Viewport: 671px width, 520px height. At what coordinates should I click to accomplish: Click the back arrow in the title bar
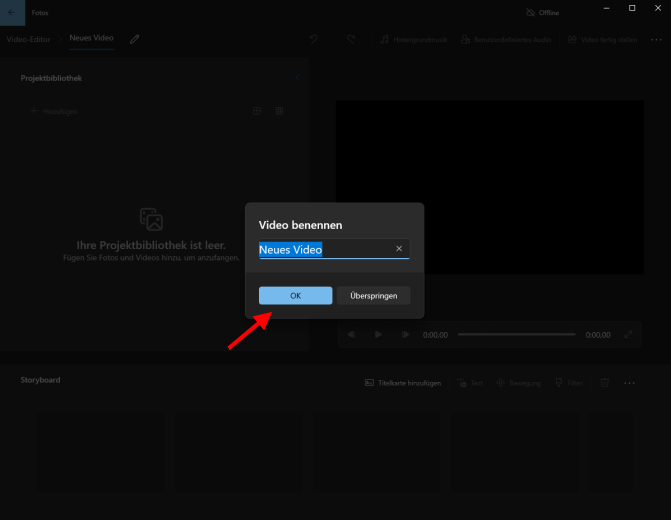point(12,12)
